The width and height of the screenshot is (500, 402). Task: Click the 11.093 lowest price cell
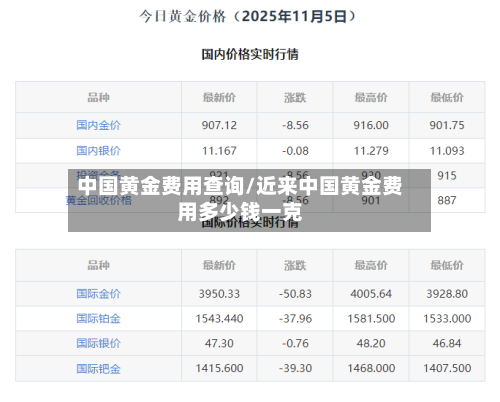(447, 151)
